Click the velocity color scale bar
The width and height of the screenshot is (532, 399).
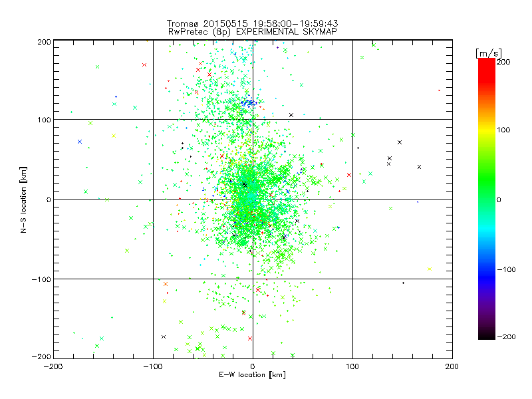(x=487, y=199)
